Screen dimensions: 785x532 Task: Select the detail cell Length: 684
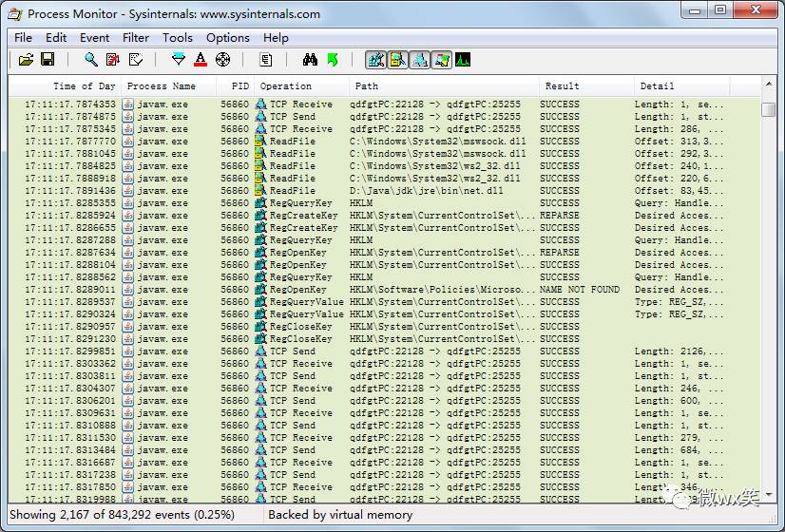[679, 450]
